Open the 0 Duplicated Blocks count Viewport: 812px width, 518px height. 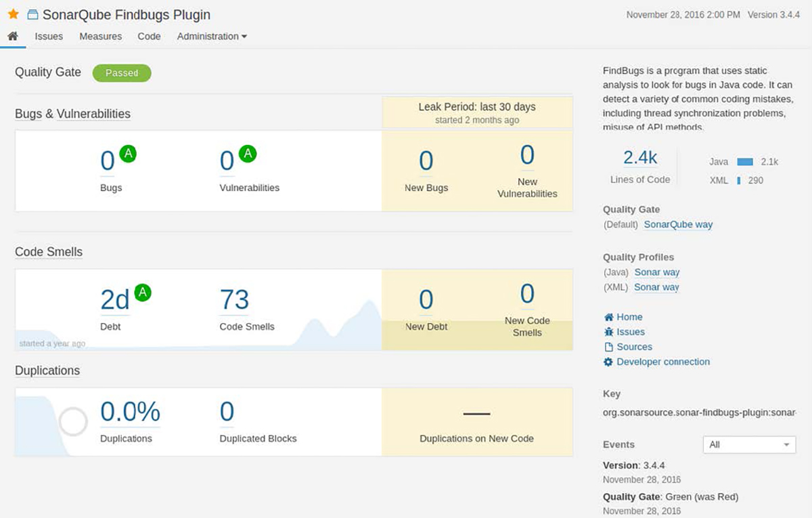point(227,412)
